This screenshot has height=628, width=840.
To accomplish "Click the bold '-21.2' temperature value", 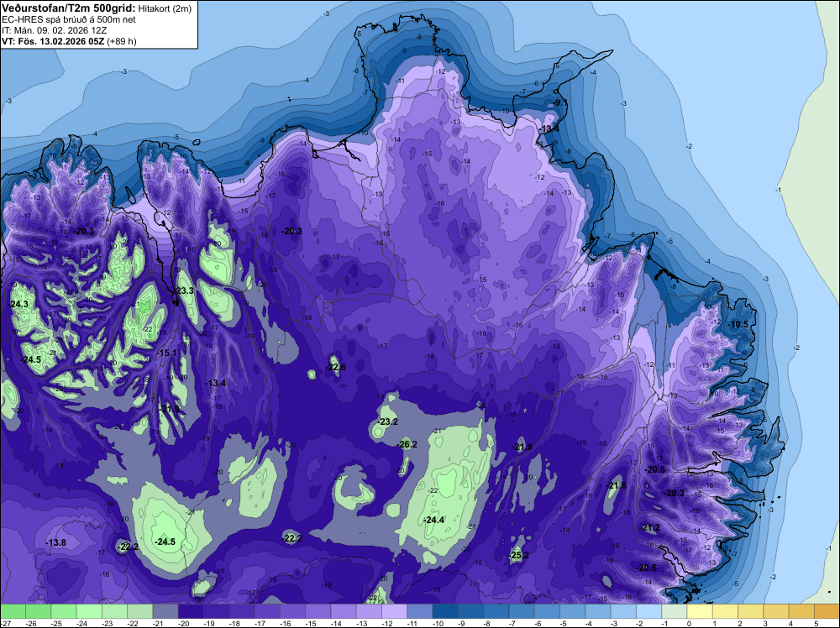I will (x=650, y=527).
